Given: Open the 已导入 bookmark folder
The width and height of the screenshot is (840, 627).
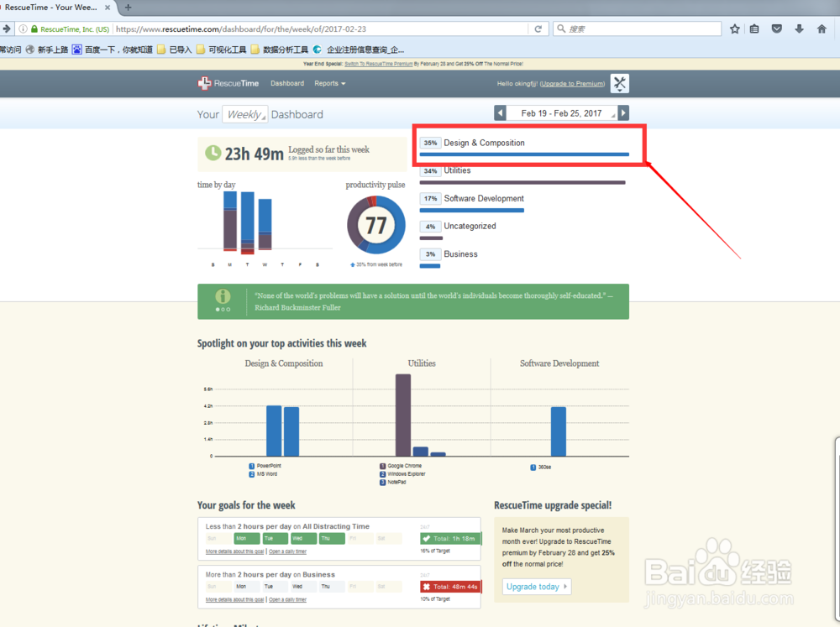Looking at the screenshot, I should coord(175,50).
